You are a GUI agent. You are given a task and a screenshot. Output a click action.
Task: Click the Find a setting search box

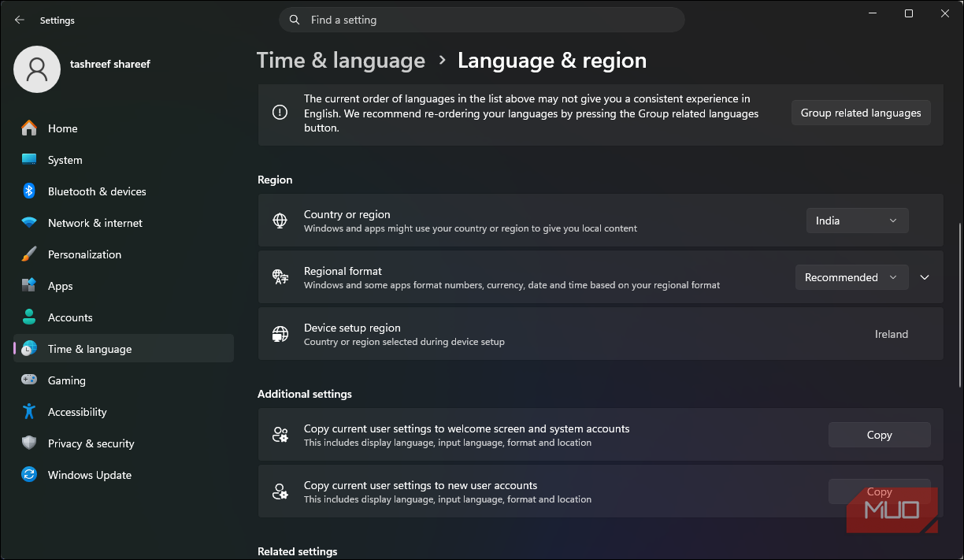pos(481,20)
